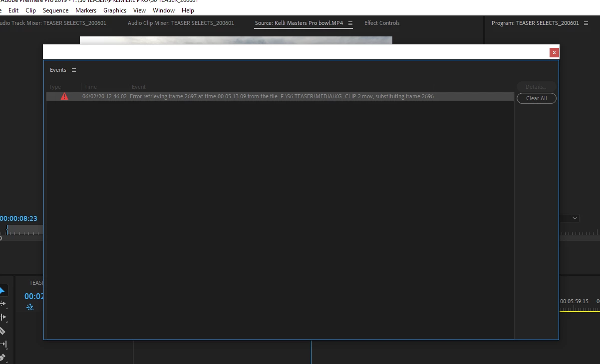The width and height of the screenshot is (600, 364).
Task: Open the Sequence menu
Action: [x=55, y=10]
